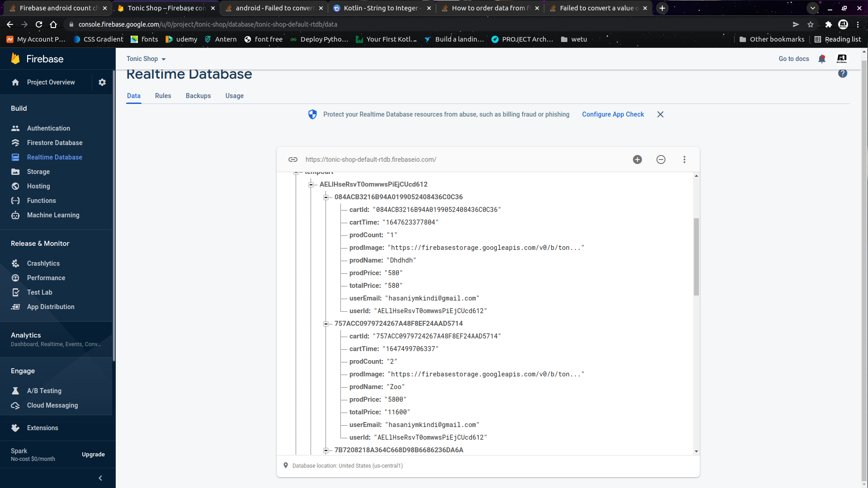Viewport: 868px width, 488px height.
Task: Click the database link copy icon
Action: coord(292,160)
